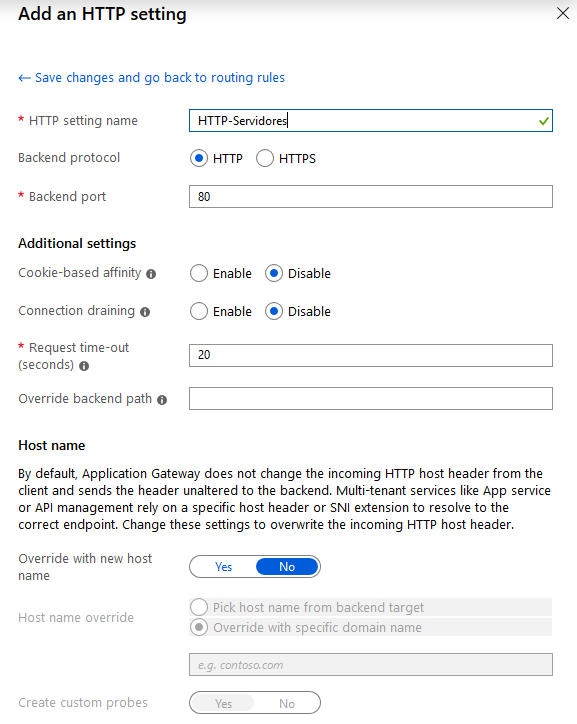Click the Request time-out info icon
The width and height of the screenshot is (577, 724).
click(x=84, y=366)
